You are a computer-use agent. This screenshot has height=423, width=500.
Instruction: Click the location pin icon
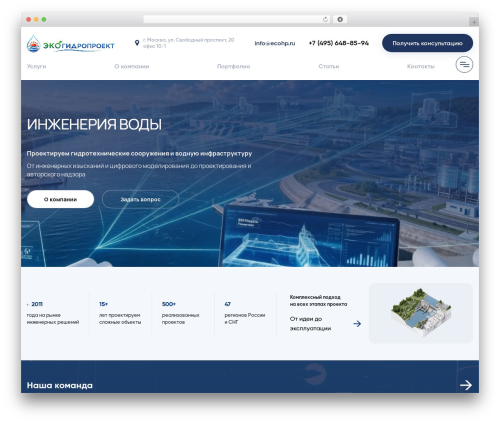click(137, 43)
